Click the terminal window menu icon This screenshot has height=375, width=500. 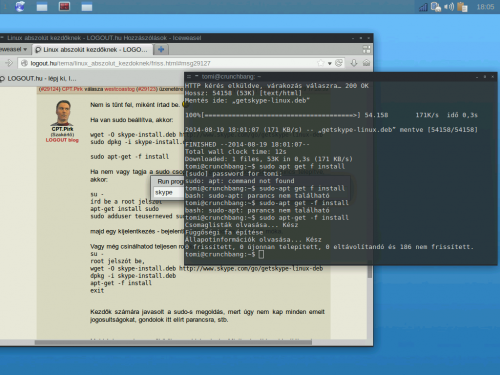click(x=189, y=77)
